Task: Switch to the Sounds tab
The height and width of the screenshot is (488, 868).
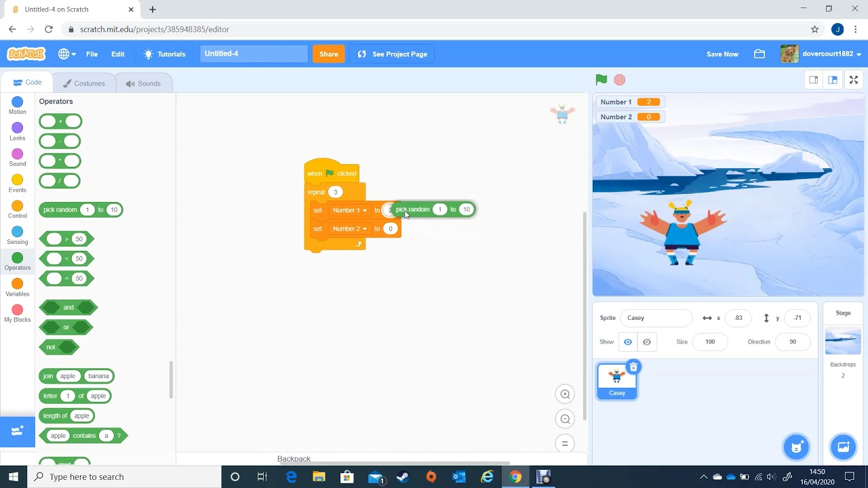Action: [143, 83]
